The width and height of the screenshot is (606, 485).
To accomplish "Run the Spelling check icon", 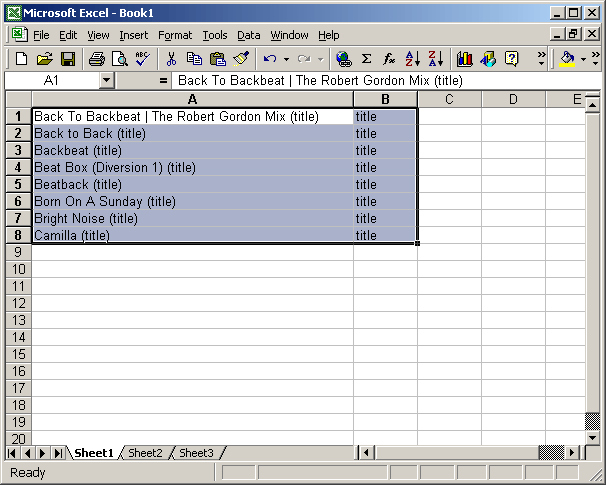I will (x=143, y=59).
